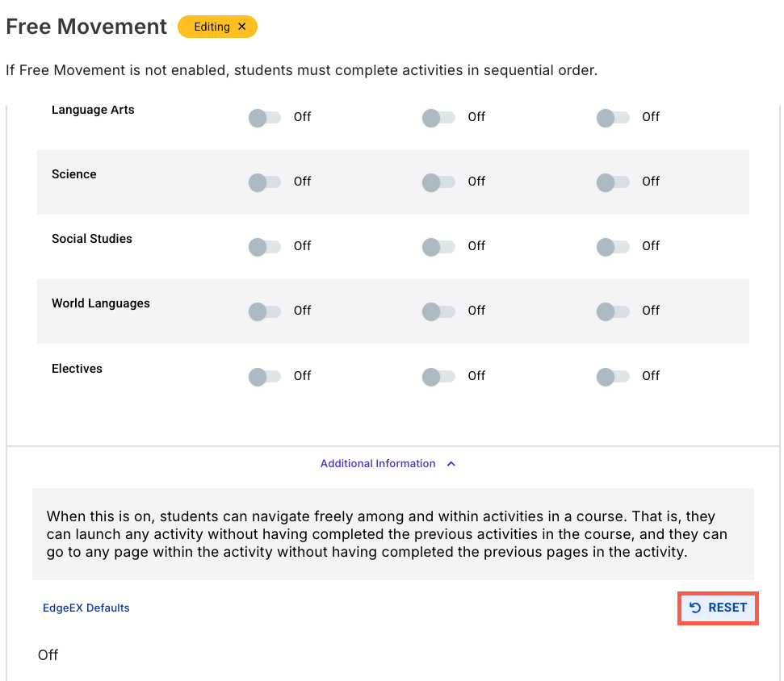The height and width of the screenshot is (681, 784).
Task: Turn on the third Electives toggle
Action: click(x=613, y=377)
